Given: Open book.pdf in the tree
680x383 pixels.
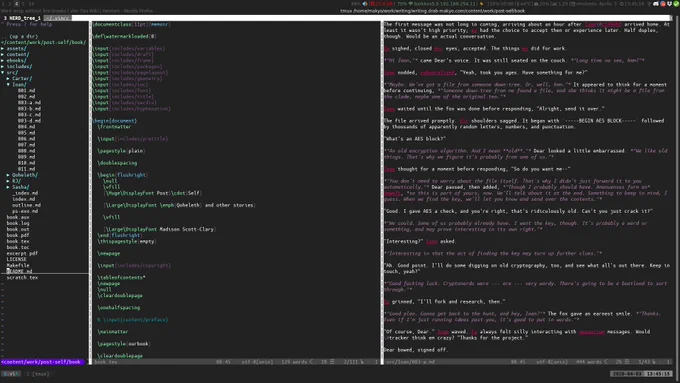Looking at the screenshot, I should (18, 236).
